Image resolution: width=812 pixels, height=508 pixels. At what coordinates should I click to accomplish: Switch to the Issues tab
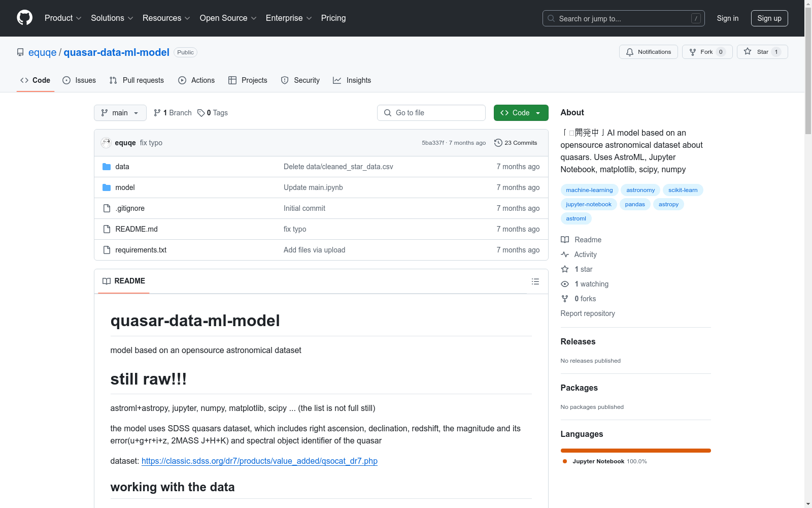coord(79,80)
